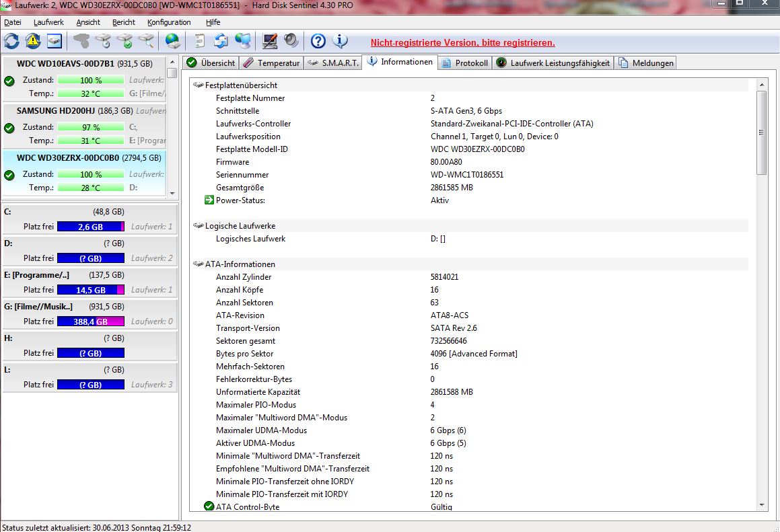The width and height of the screenshot is (780, 532).
Task: Switch to the Protokoll tab
Action: tap(465, 63)
